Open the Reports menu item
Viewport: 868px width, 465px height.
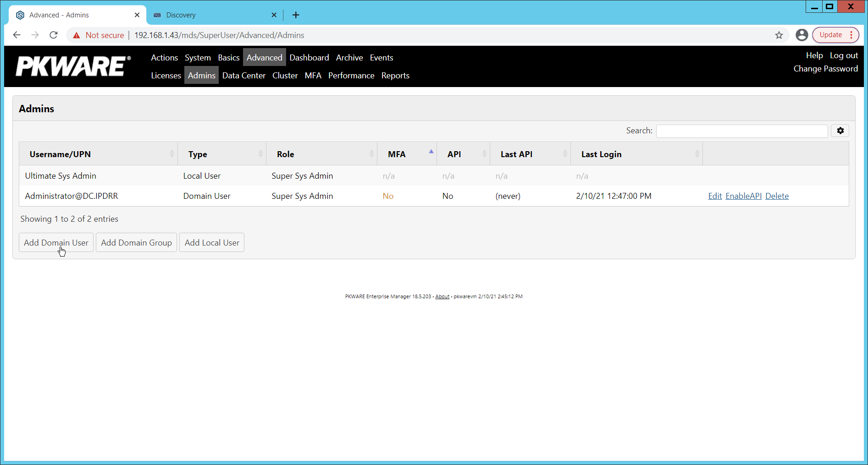pos(395,76)
